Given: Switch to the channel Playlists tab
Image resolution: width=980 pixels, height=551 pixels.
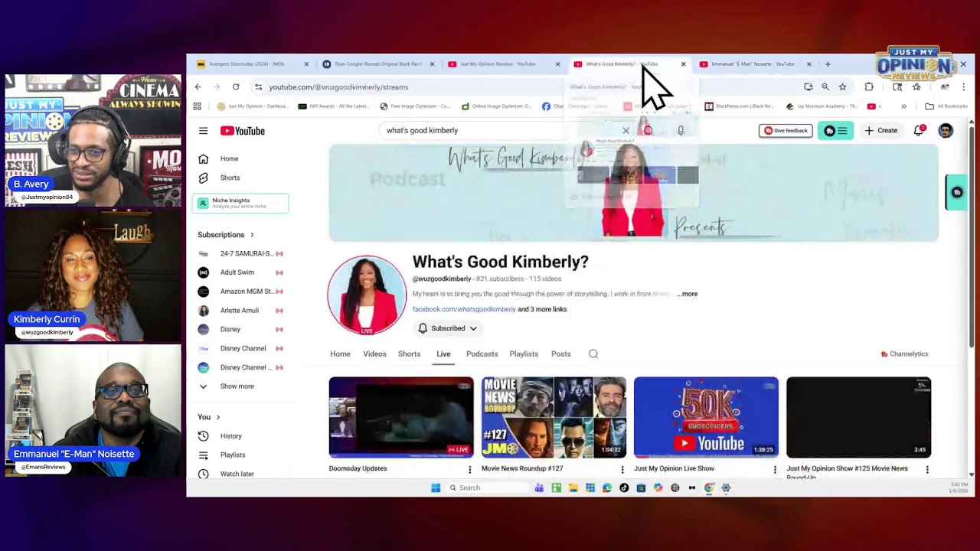Looking at the screenshot, I should tap(524, 354).
